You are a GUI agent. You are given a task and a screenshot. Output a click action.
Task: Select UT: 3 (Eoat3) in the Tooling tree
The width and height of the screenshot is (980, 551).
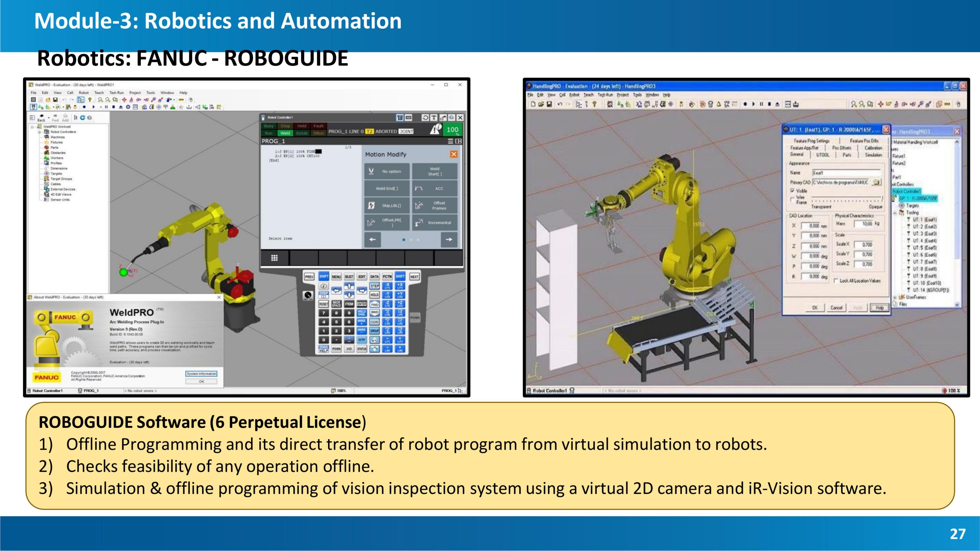point(924,233)
